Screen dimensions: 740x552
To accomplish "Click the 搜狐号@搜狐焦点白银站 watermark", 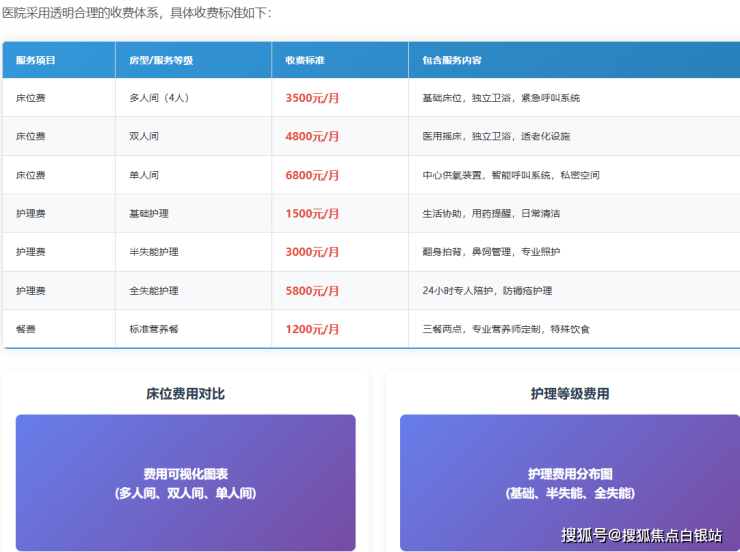I will tap(641, 535).
